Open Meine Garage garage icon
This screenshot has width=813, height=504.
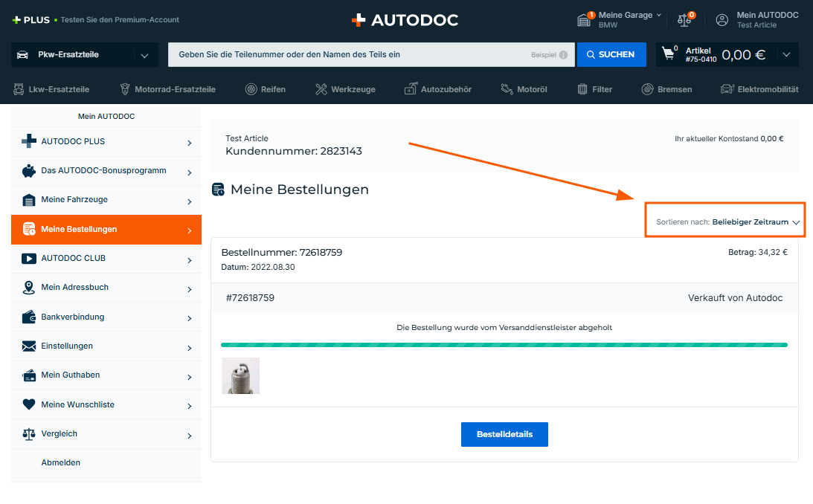[x=585, y=20]
